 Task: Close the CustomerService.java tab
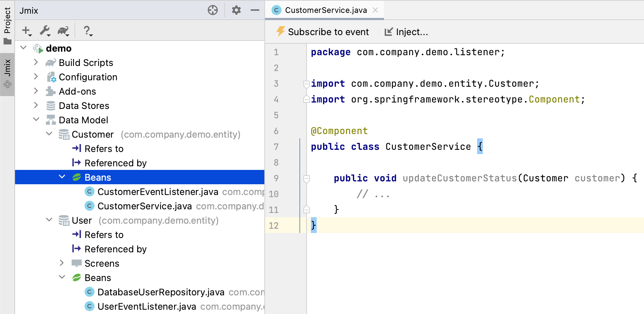[375, 10]
